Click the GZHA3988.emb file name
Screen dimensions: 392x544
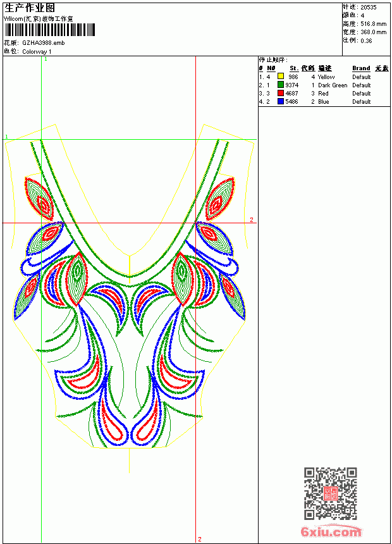point(44,43)
